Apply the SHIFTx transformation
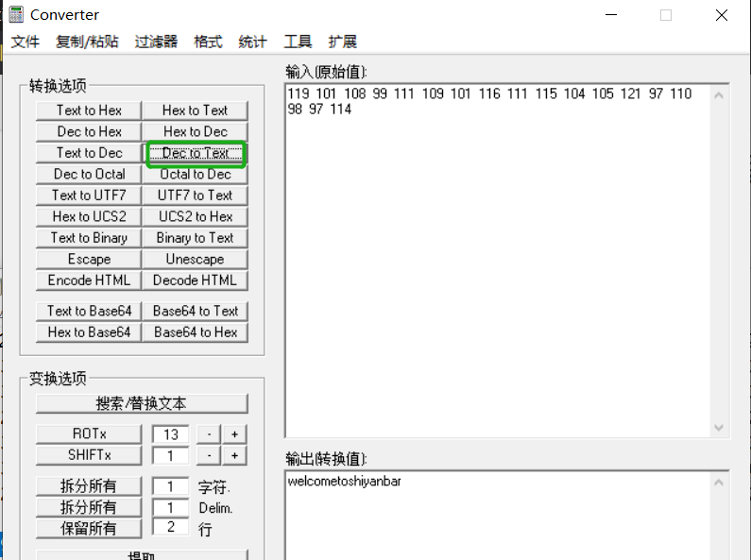The height and width of the screenshot is (560, 751). [x=89, y=455]
